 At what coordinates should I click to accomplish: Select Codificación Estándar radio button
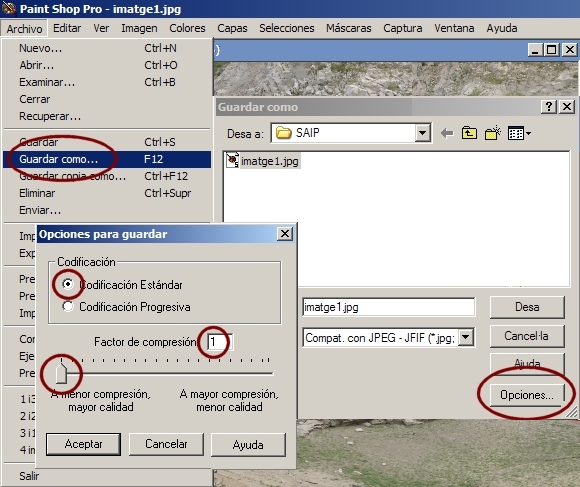coord(68,284)
